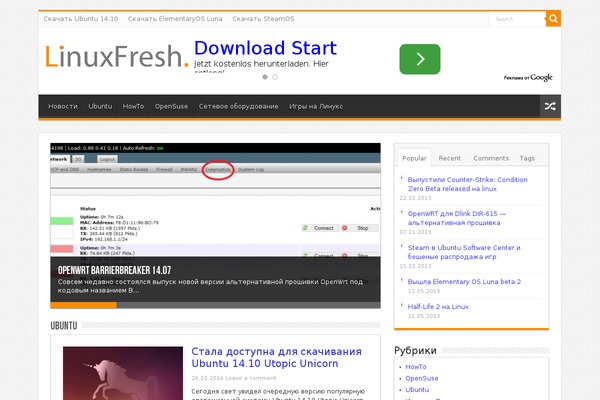Viewport: 600px width, 400px height.
Task: Click the Leave a comment link
Action: [251, 378]
